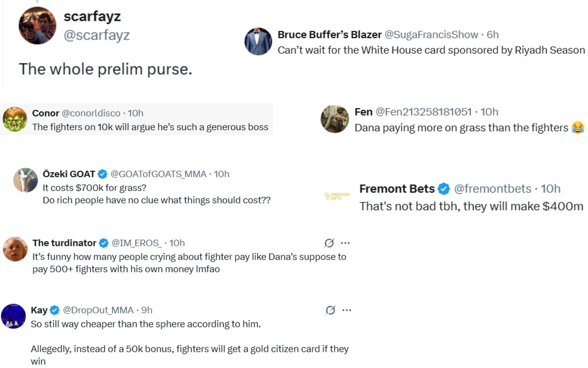Click Ōzeki GOAT's profile avatar
This screenshot has height=368, width=588.
(25, 180)
